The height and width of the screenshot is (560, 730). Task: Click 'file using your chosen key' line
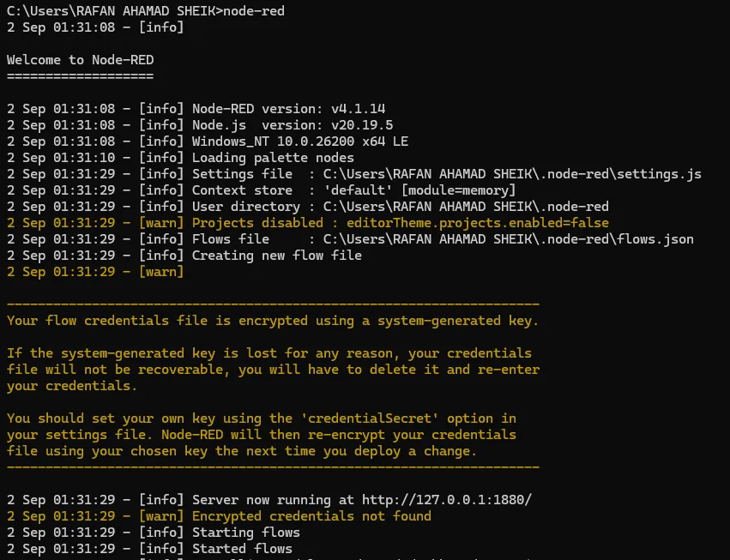pos(242,451)
